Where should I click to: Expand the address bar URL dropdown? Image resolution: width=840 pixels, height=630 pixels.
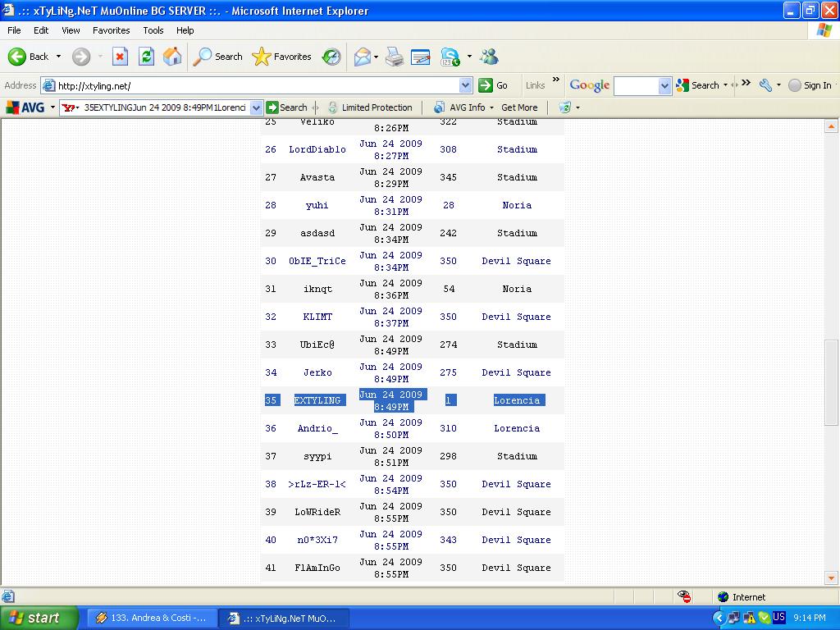(466, 85)
